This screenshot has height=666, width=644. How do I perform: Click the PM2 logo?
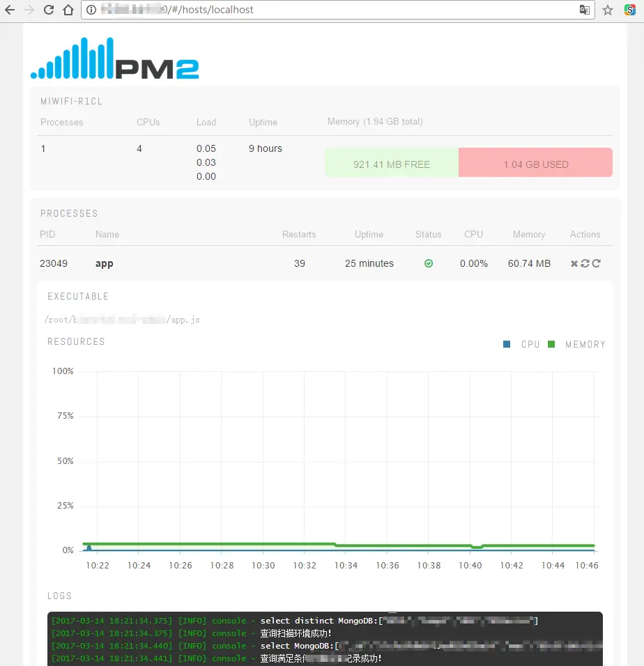click(x=115, y=59)
